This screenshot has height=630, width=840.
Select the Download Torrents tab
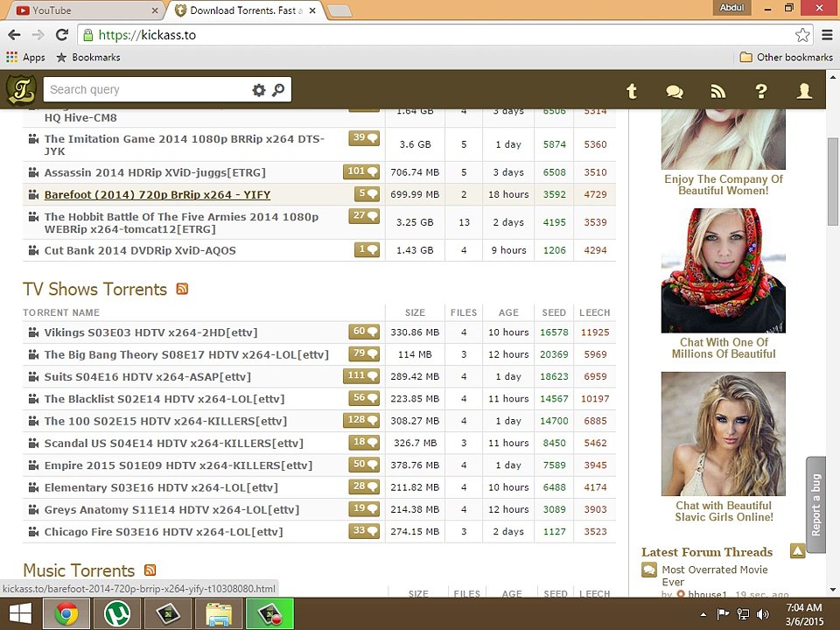point(244,10)
